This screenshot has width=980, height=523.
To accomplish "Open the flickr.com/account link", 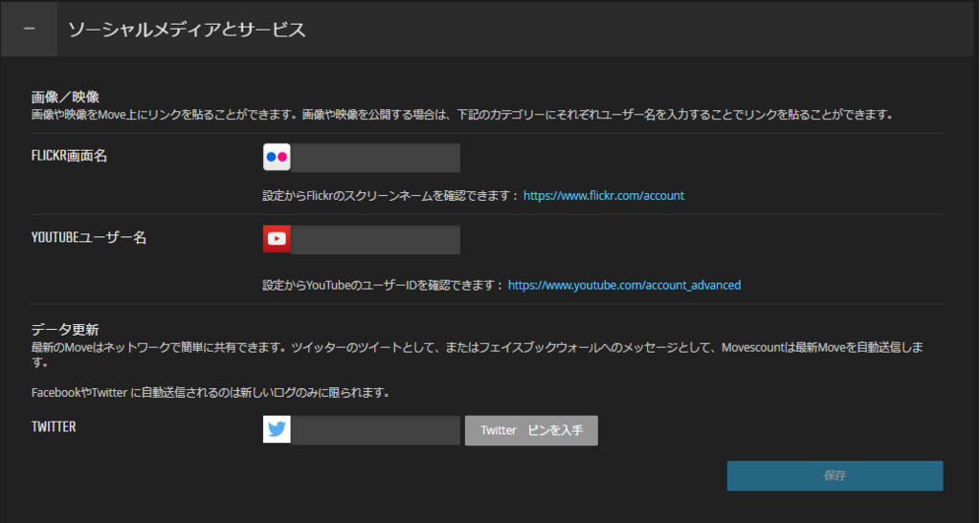I will 604,195.
